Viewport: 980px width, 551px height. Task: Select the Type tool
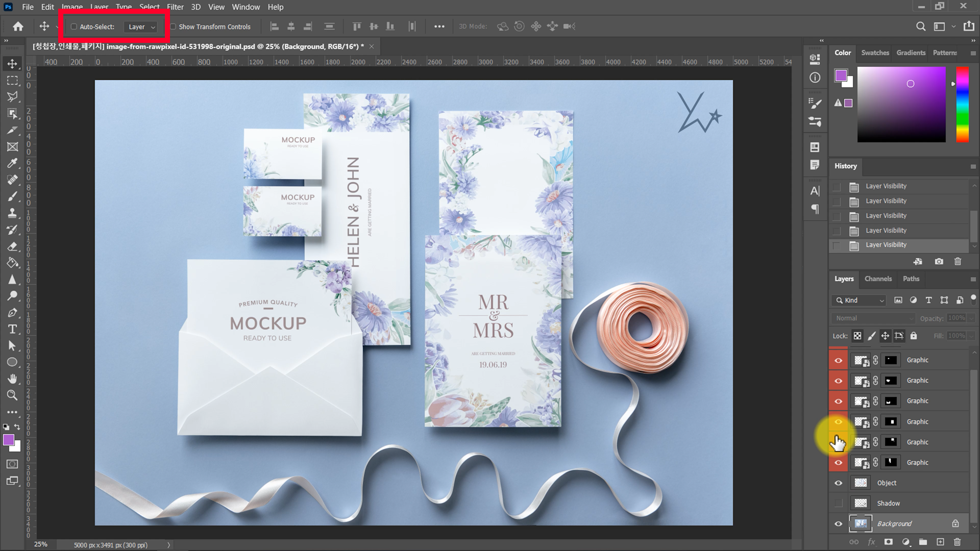[12, 330]
